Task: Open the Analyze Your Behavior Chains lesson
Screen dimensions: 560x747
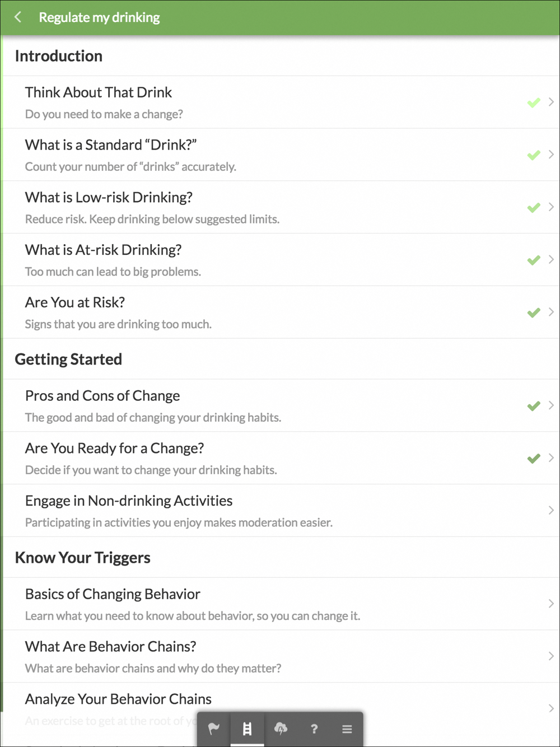Action: [x=118, y=699]
